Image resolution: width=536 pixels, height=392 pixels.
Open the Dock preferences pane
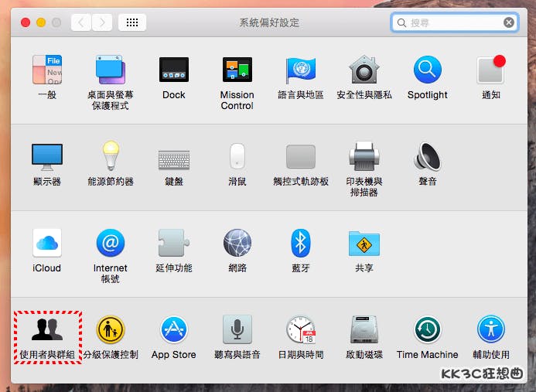174,70
